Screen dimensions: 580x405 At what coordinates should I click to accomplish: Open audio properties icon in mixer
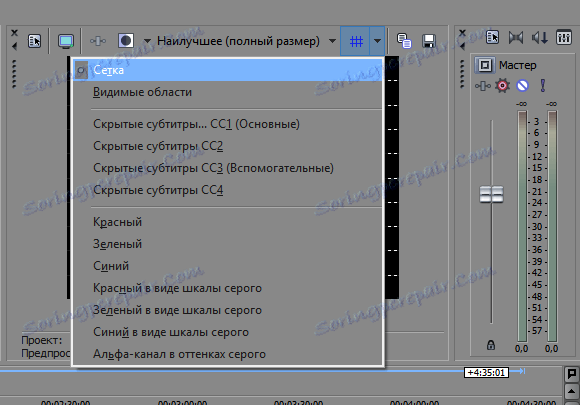(x=492, y=37)
